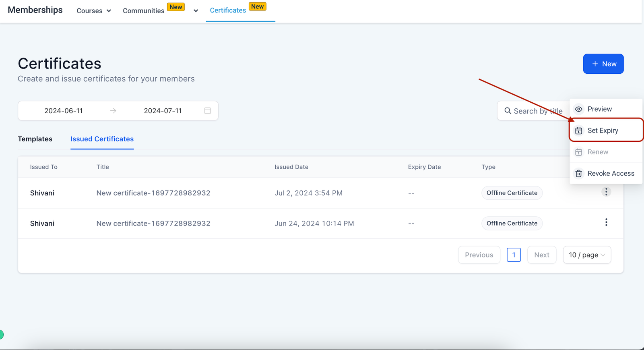Open the Certificates navigation tab
Viewport: 644px width, 350px height.
point(228,10)
